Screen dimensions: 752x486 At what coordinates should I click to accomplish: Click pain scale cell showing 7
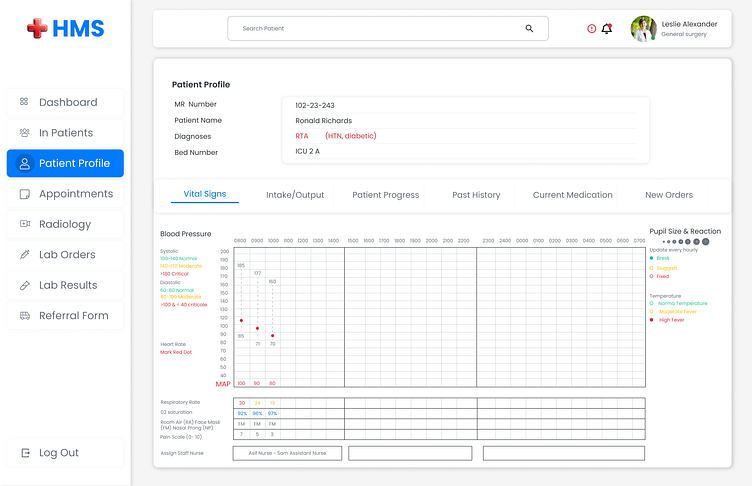241,434
